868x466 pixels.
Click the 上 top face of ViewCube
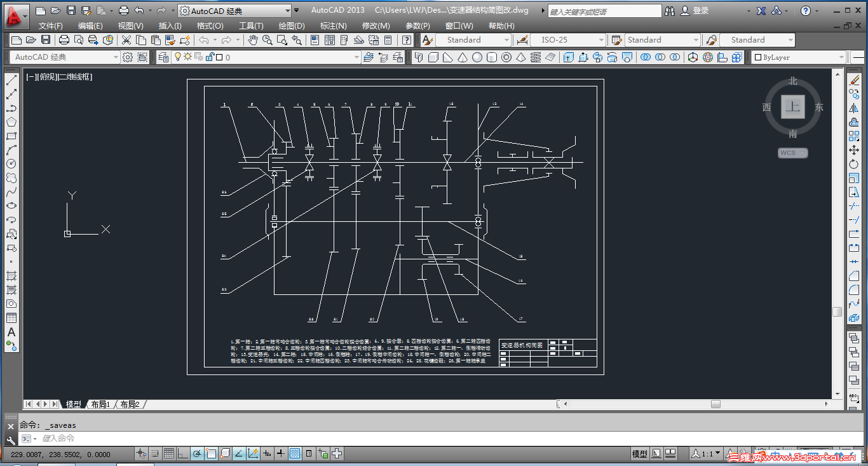[792, 107]
